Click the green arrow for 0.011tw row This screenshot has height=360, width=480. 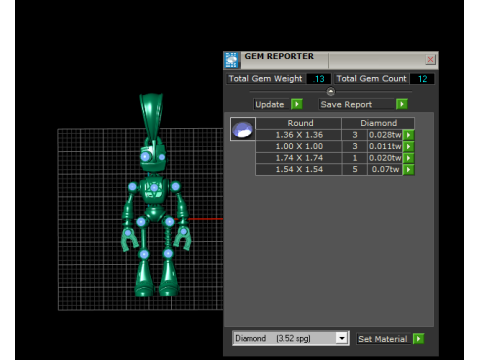pos(408,146)
